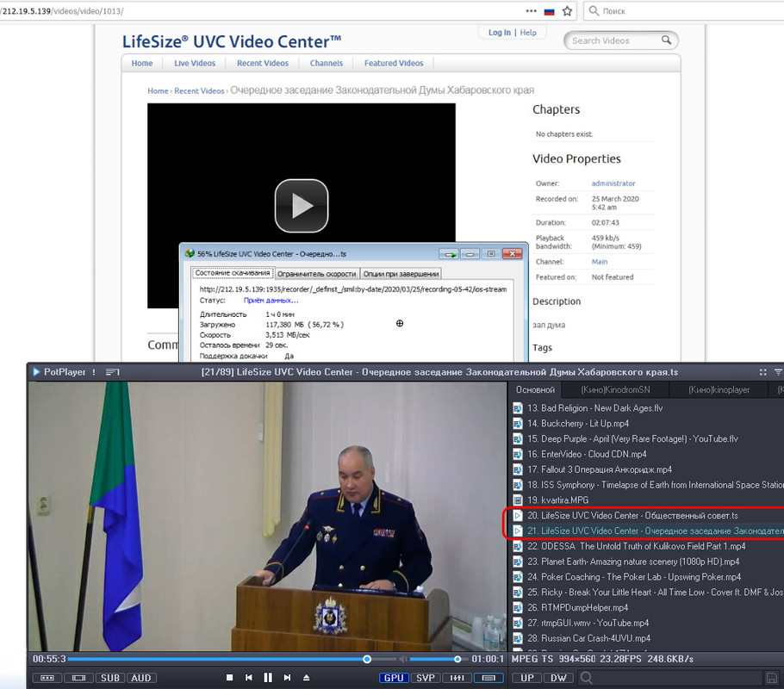Pause the video in PotPlayer
The image size is (784, 689).
click(268, 678)
